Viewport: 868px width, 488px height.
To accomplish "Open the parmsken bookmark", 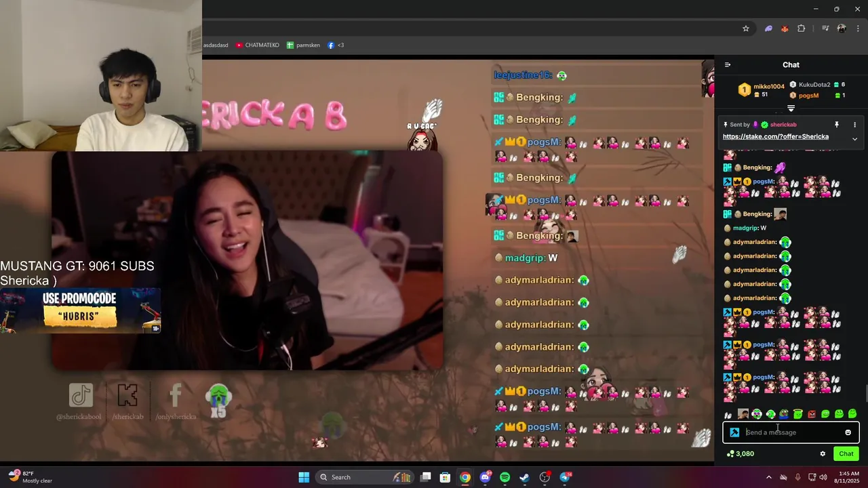I will [x=303, y=45].
